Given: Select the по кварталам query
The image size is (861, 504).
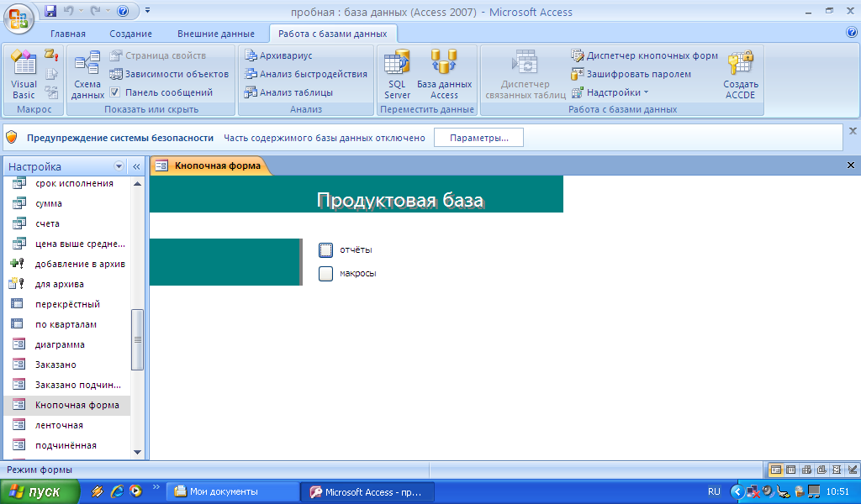Looking at the screenshot, I should tap(67, 324).
